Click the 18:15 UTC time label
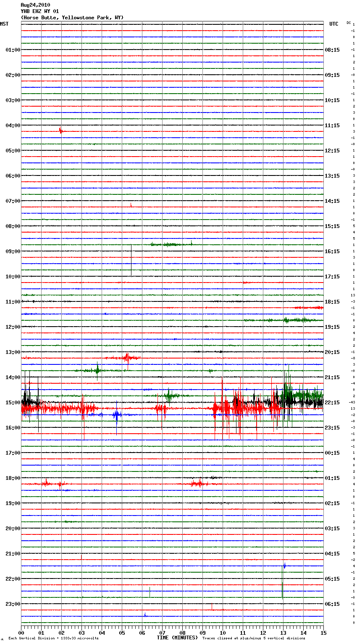The width and height of the screenshot is (357, 644). (332, 302)
